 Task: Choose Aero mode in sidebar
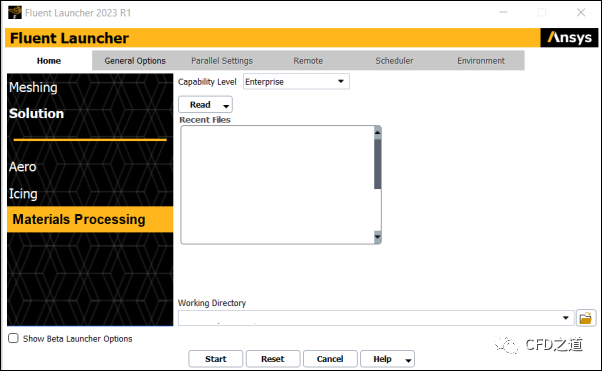23,167
